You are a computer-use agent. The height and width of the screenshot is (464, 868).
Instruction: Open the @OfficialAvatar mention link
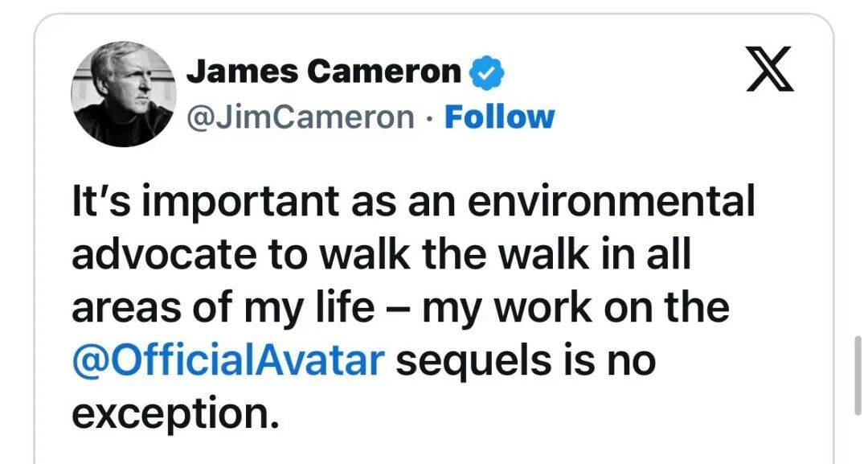pyautogui.click(x=226, y=360)
